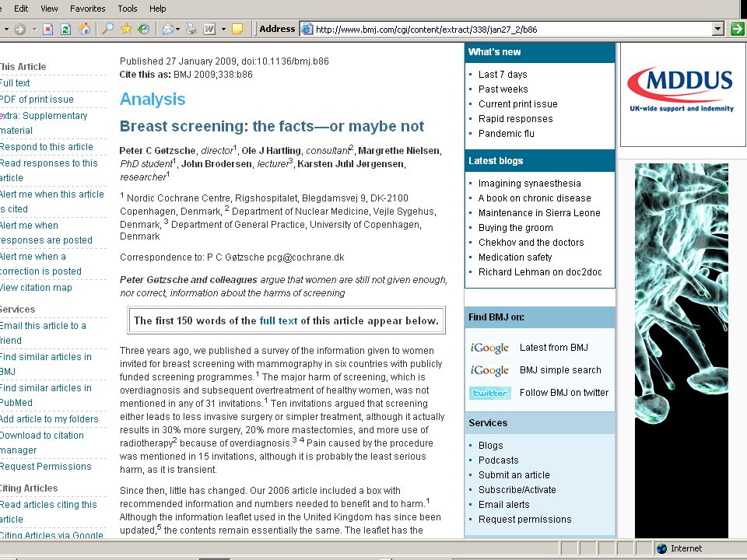The width and height of the screenshot is (747, 560).
Task: Click the MDDUS advertisement banner
Action: 682,95
